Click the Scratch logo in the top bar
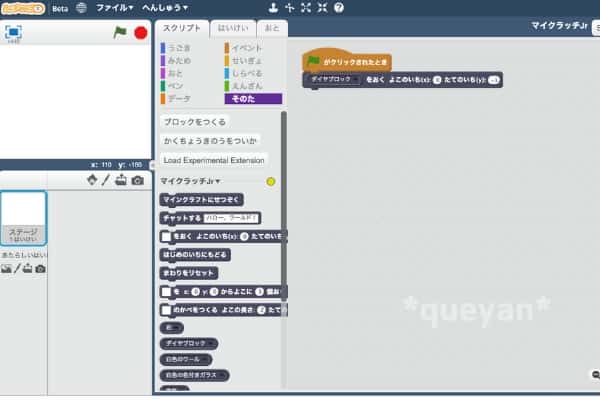This screenshot has height=400, width=600. (x=23, y=8)
